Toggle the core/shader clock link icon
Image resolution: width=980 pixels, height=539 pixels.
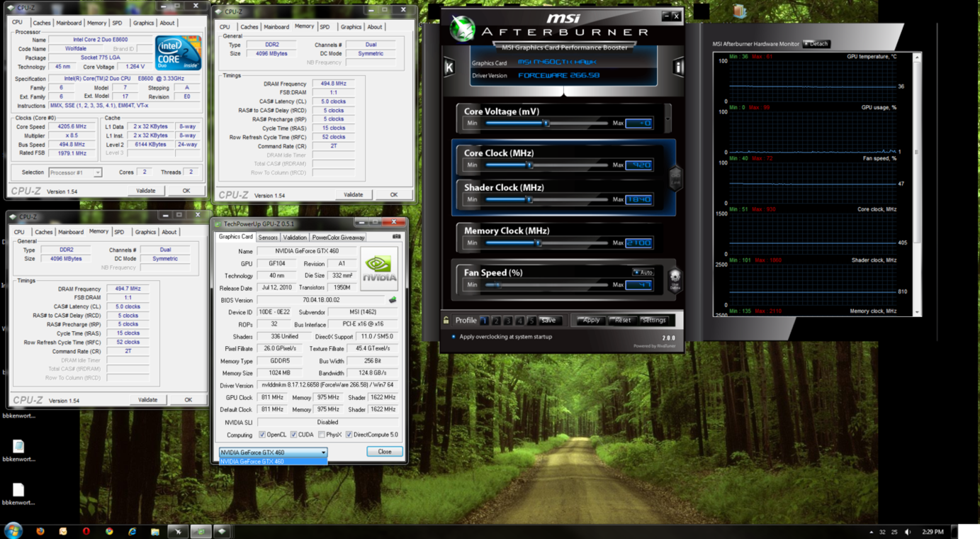pos(675,177)
